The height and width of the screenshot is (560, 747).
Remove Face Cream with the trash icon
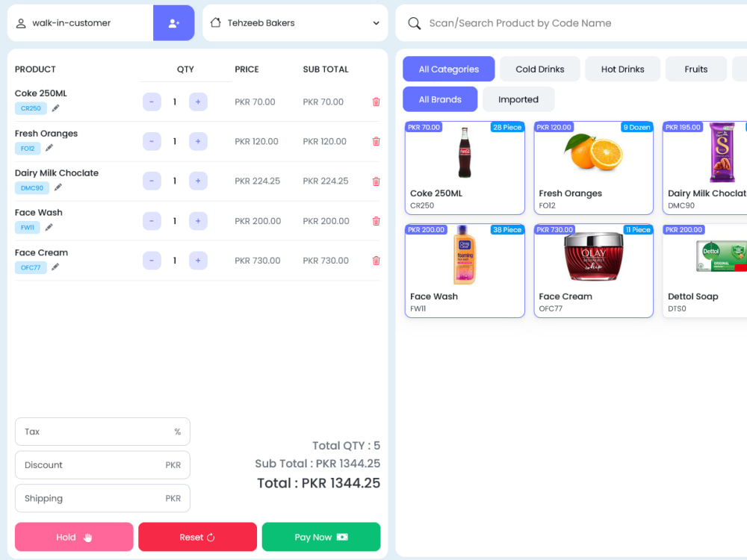[376, 260]
